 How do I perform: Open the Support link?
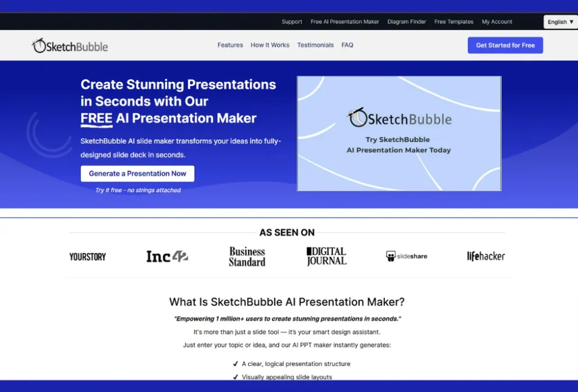292,22
